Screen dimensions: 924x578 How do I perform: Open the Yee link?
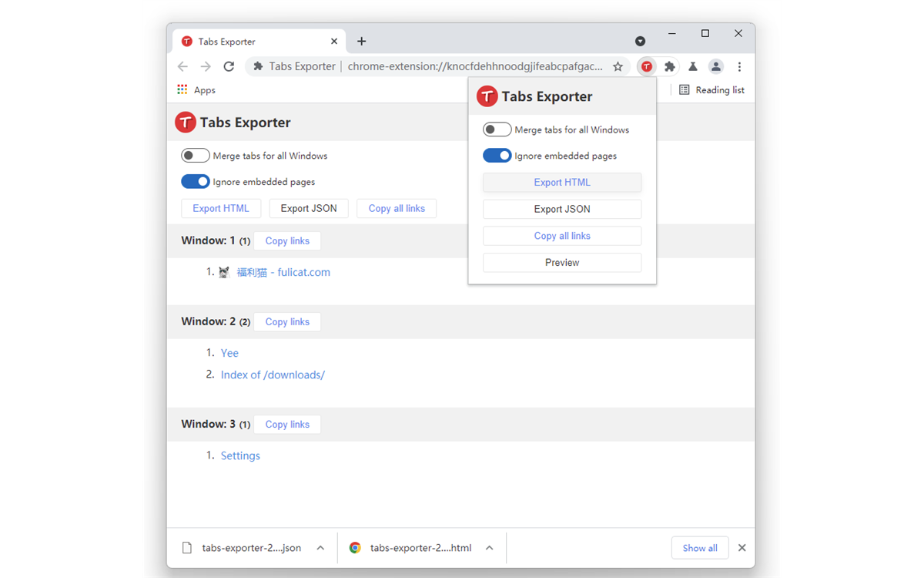point(229,353)
